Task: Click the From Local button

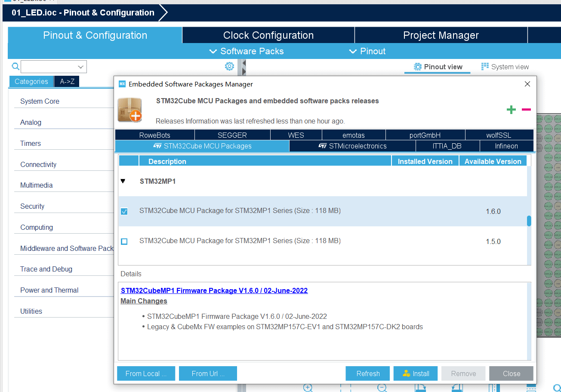Action: [x=146, y=373]
